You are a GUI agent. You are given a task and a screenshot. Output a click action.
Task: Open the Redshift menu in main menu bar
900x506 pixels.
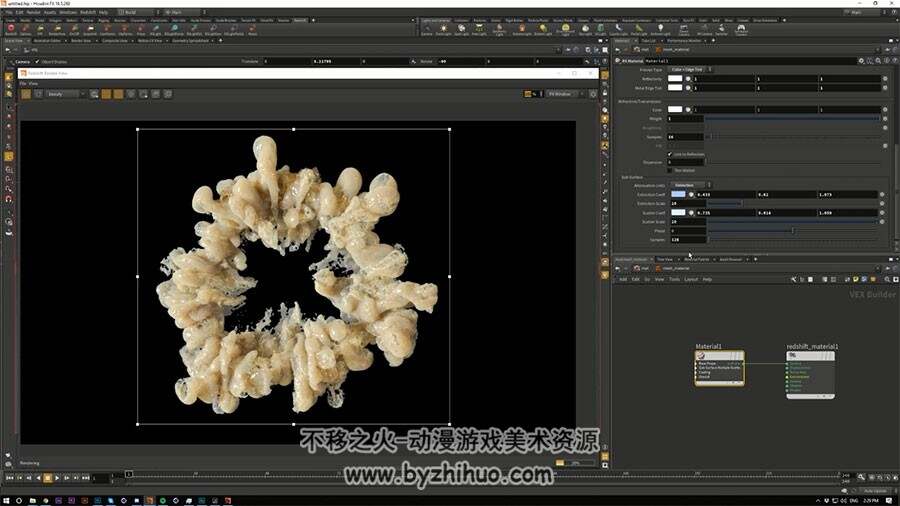point(88,12)
